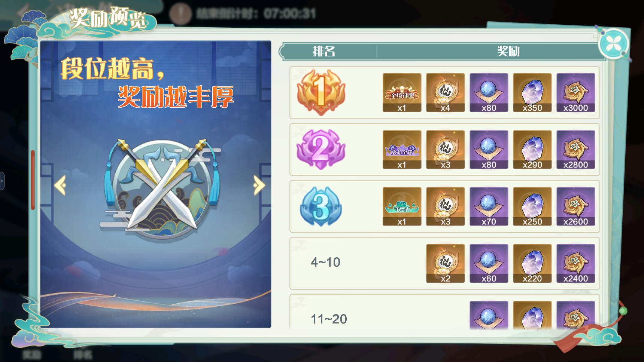Show previous banner with left arrow
This screenshot has height=362, width=644.
point(60,185)
